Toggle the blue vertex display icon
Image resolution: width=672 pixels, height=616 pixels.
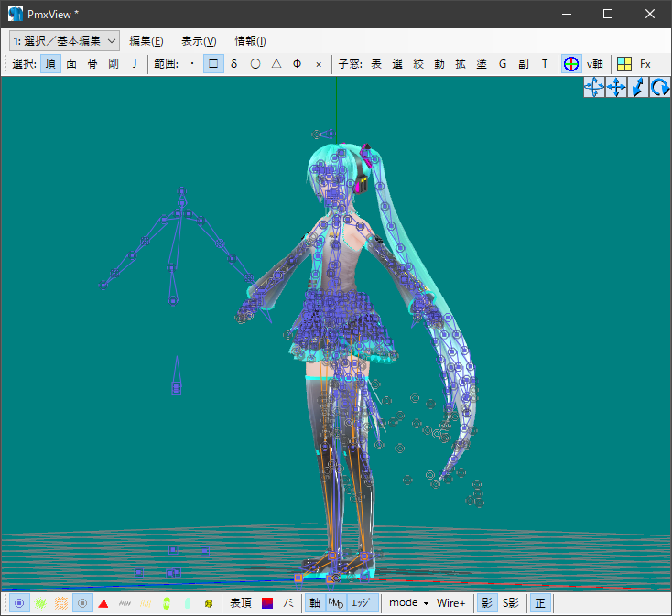pyautogui.click(x=19, y=603)
